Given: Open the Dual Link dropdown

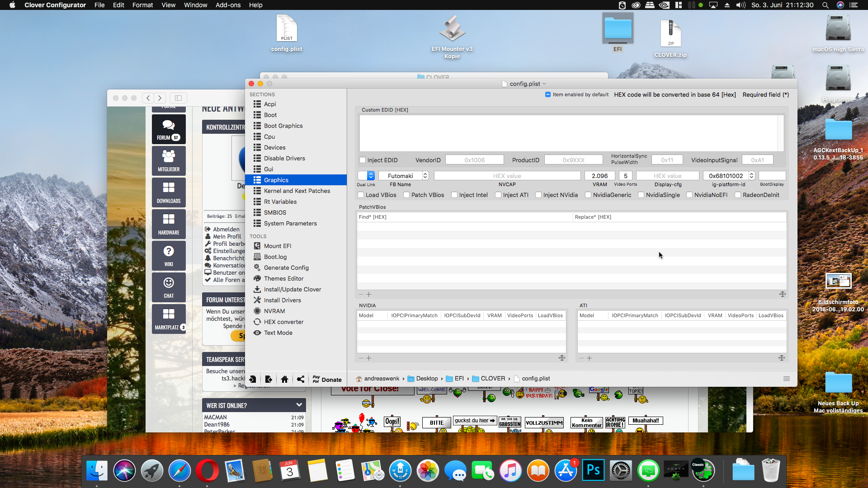Looking at the screenshot, I should pyautogui.click(x=371, y=176).
